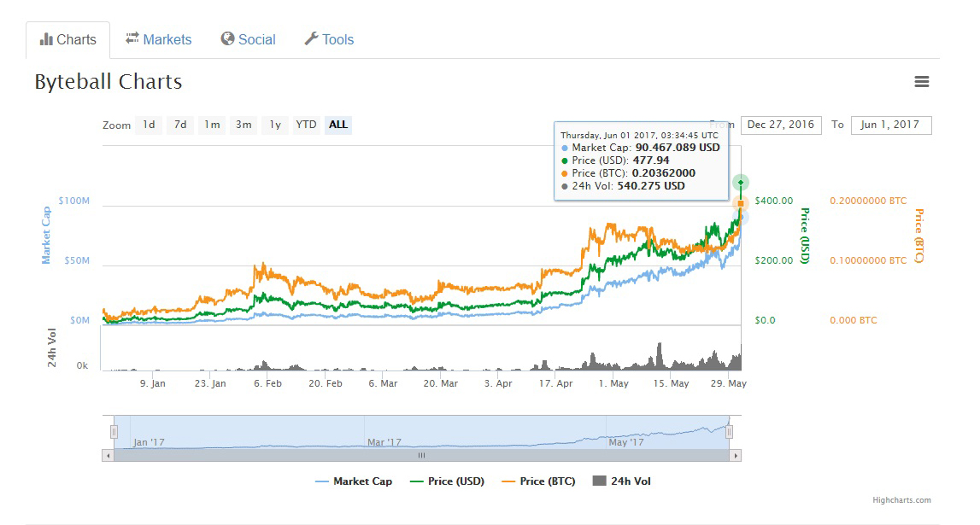Click the globe icon beside Social
This screenshot has height=525, width=980.
pyautogui.click(x=227, y=38)
